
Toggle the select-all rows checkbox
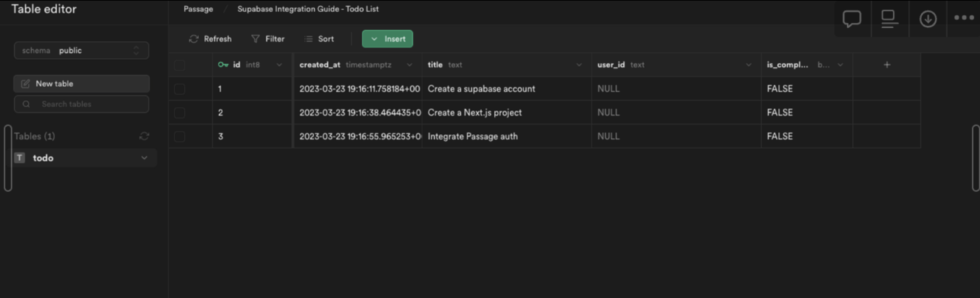pyautogui.click(x=180, y=65)
